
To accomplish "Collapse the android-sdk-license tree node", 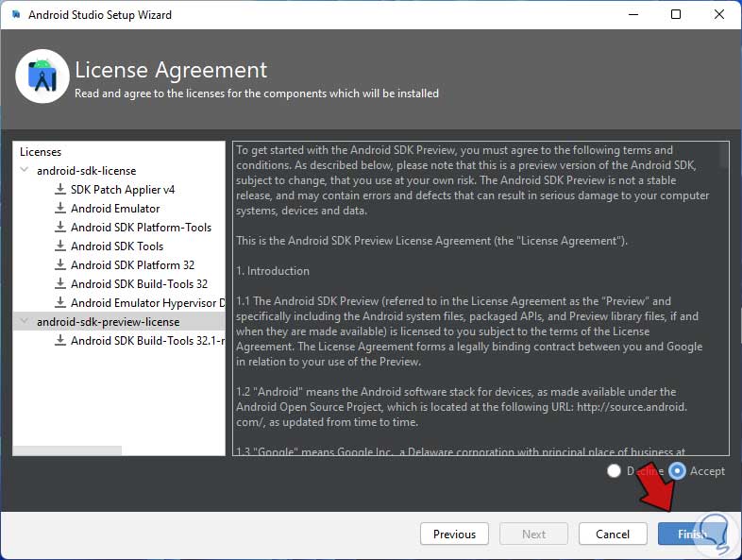I will (x=25, y=170).
